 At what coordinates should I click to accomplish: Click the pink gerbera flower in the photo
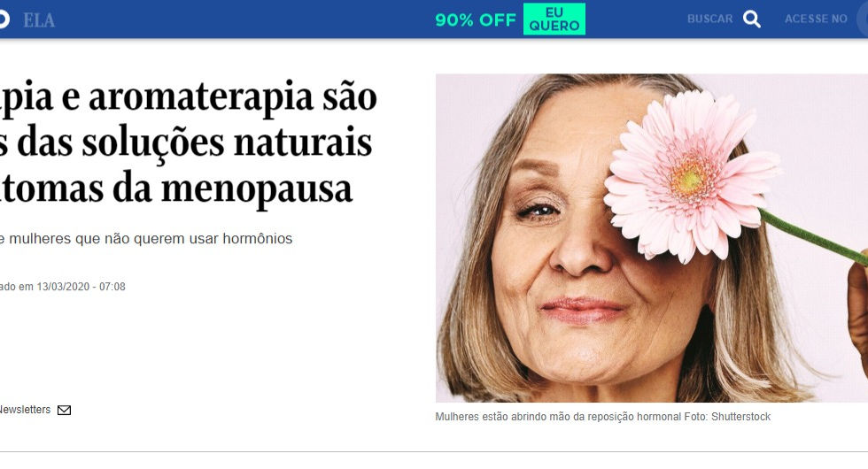tap(689, 177)
